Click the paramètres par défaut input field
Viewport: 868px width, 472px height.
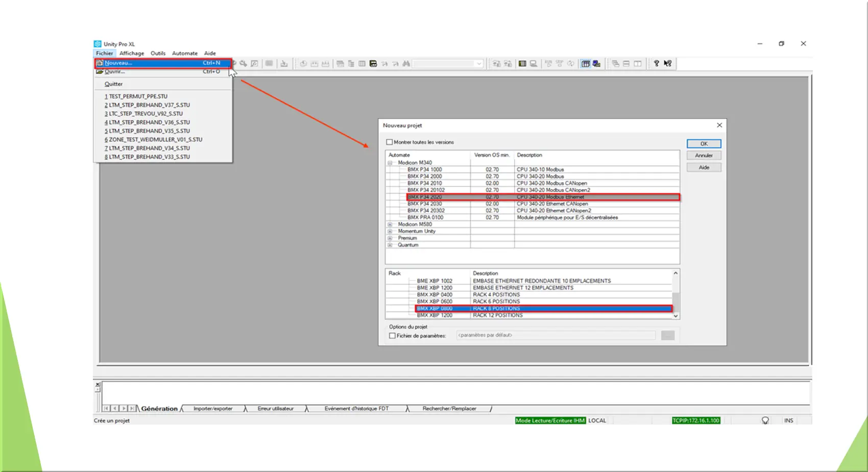tap(556, 336)
